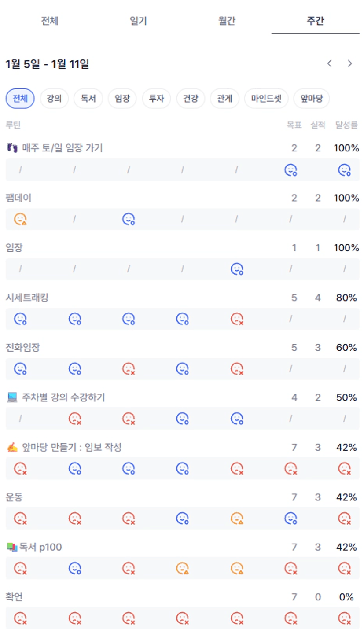Open the 시세트래킹 routine name

pyautogui.click(x=27, y=298)
